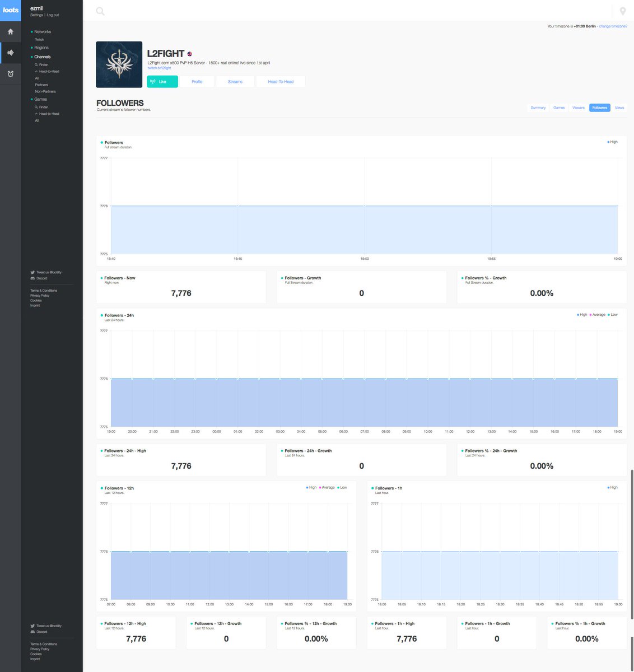
Task: Click the flag icon beside L2FIGHT
Action: (190, 54)
